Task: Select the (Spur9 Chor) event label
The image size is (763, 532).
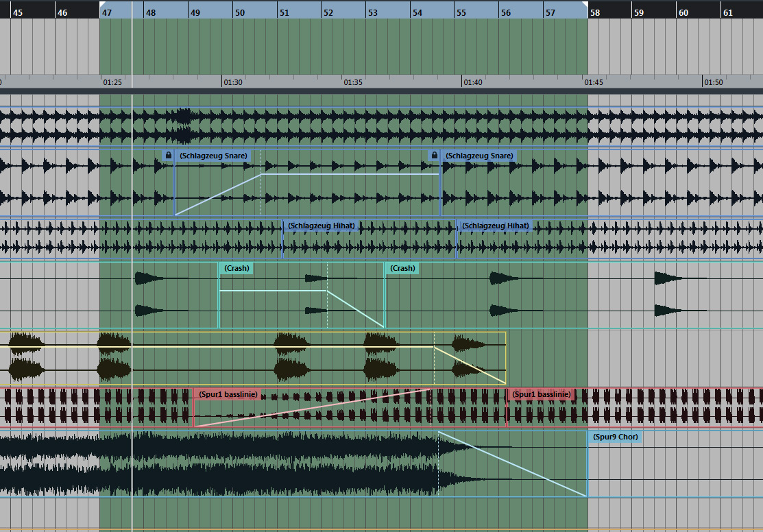Action: [x=615, y=437]
